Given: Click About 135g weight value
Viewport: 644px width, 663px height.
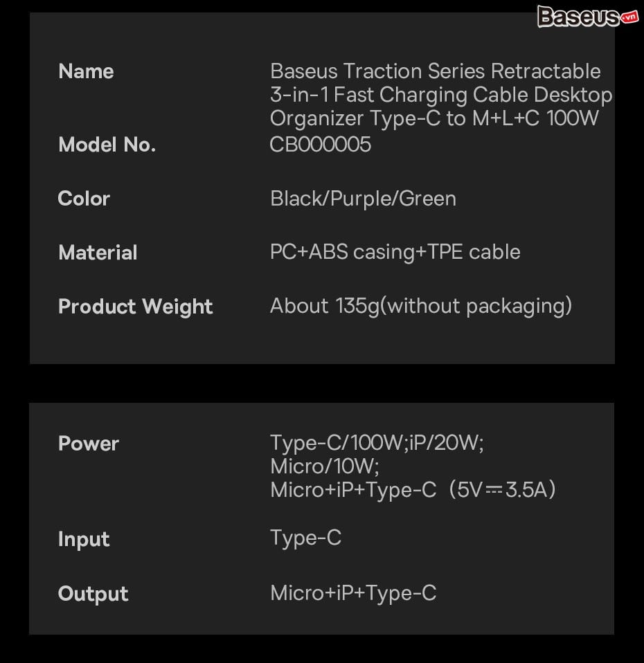Looking at the screenshot, I should [421, 306].
